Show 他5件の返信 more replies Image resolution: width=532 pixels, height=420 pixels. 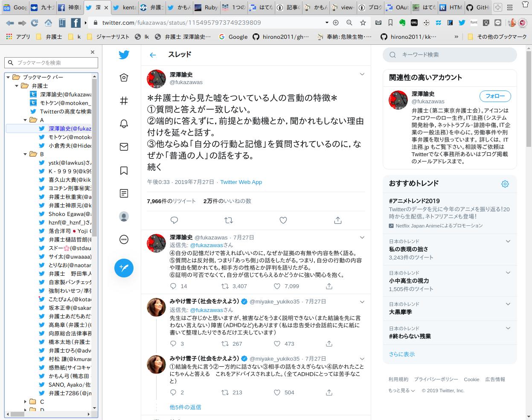pos(185,407)
